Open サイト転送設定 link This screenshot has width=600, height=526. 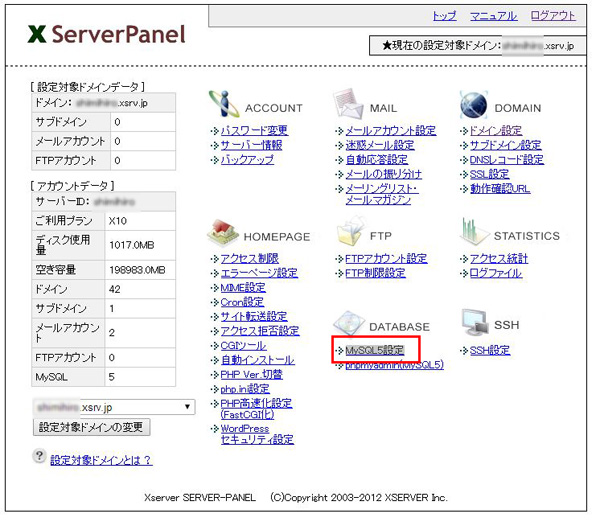pyautogui.click(x=254, y=316)
